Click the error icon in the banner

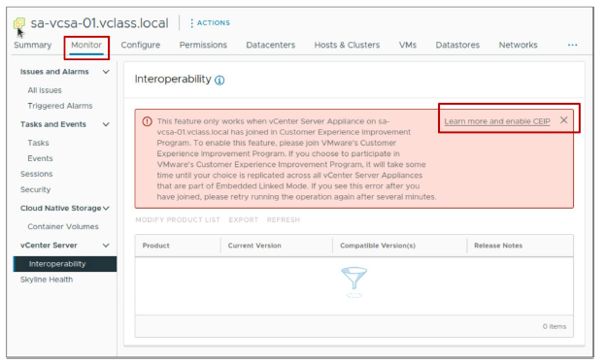147,121
